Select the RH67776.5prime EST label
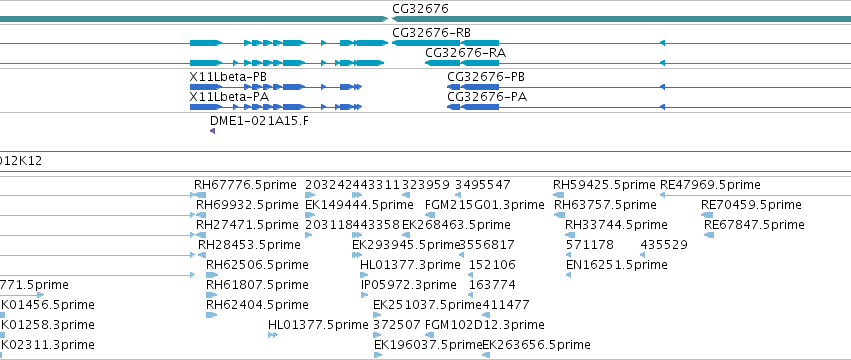Image resolution: width=851 pixels, height=360 pixels. (x=245, y=185)
